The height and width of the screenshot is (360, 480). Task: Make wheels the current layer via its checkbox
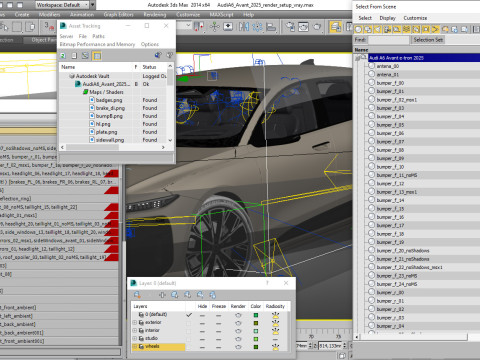189,347
